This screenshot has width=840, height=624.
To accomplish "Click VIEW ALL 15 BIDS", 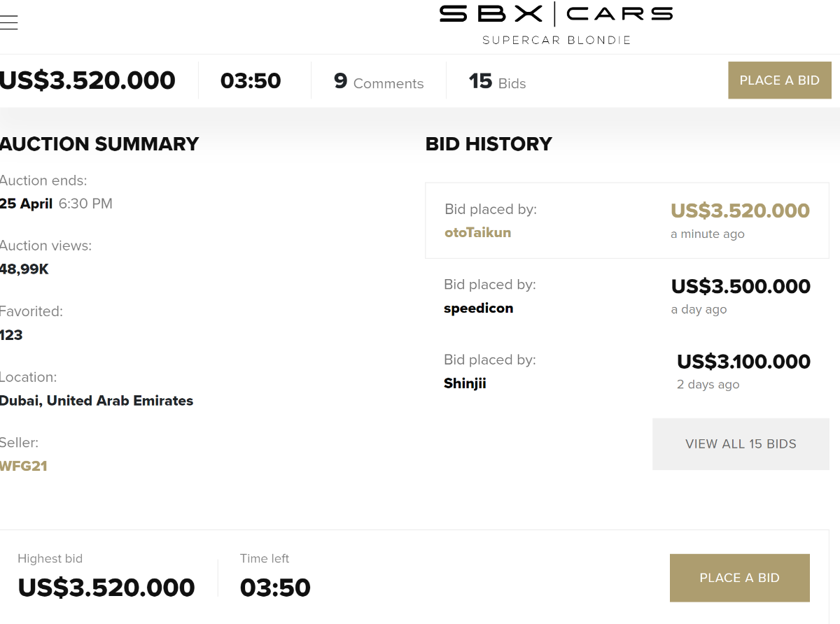I will [x=741, y=444].
